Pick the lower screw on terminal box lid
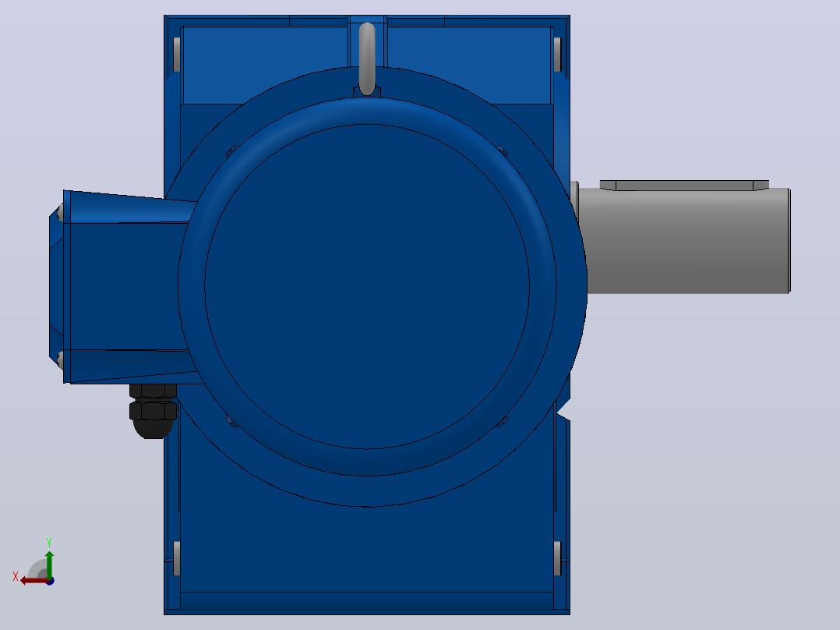The width and height of the screenshot is (840, 630). tap(60, 359)
